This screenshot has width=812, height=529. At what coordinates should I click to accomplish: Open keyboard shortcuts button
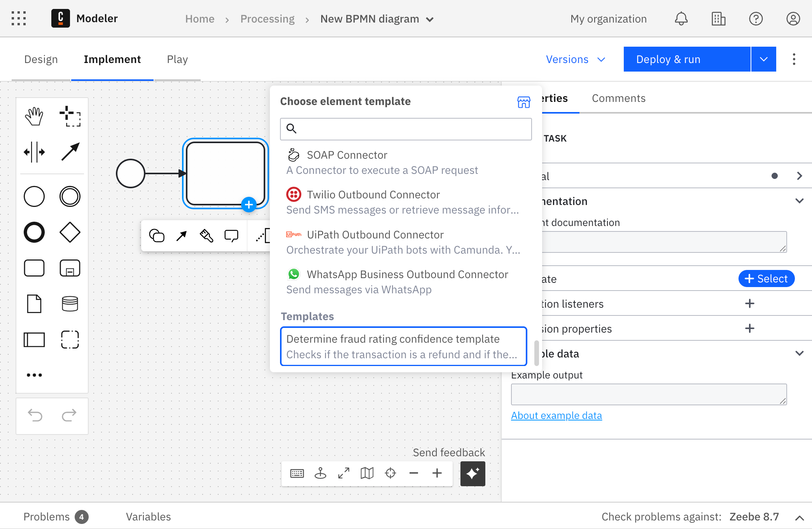pos(297,473)
